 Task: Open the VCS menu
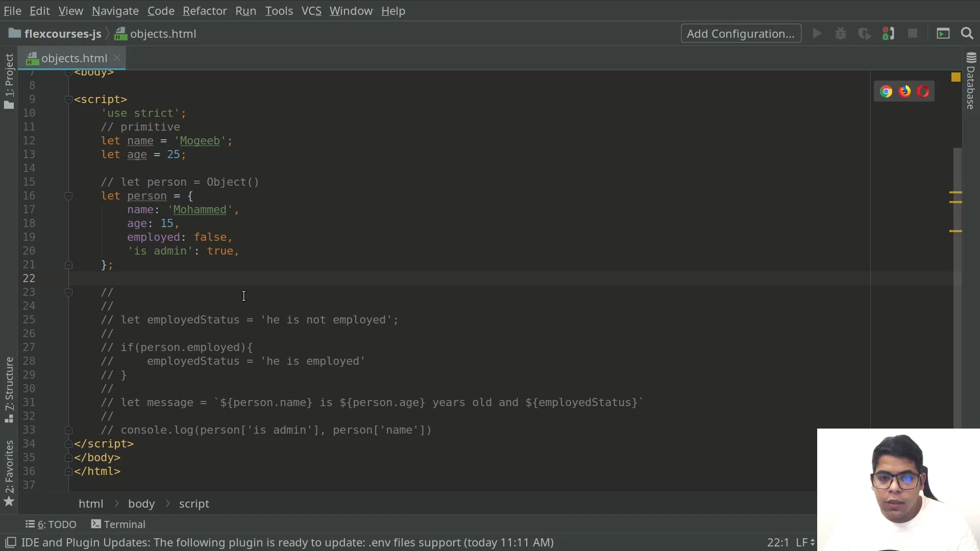click(x=311, y=11)
